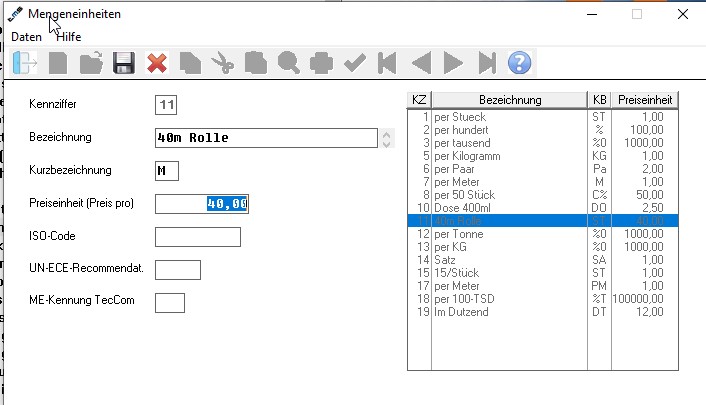Select the per 50 Stück row
The width and height of the screenshot is (706, 405).
(x=543, y=195)
